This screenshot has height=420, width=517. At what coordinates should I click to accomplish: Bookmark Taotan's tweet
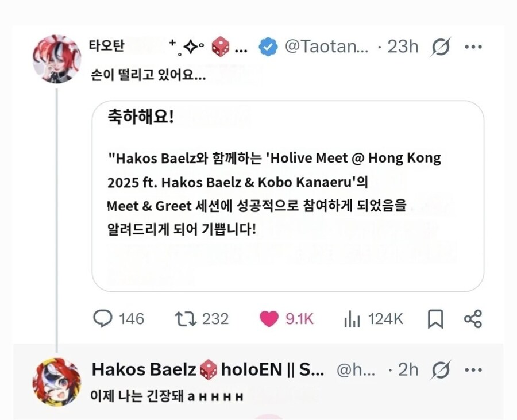pyautogui.click(x=437, y=319)
